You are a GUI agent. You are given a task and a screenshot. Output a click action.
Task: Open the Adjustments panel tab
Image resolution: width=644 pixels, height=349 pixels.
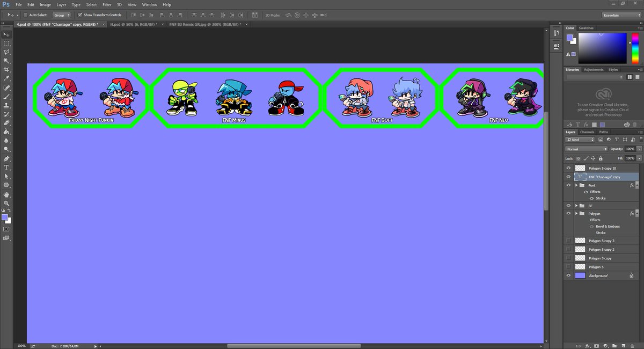(x=594, y=69)
